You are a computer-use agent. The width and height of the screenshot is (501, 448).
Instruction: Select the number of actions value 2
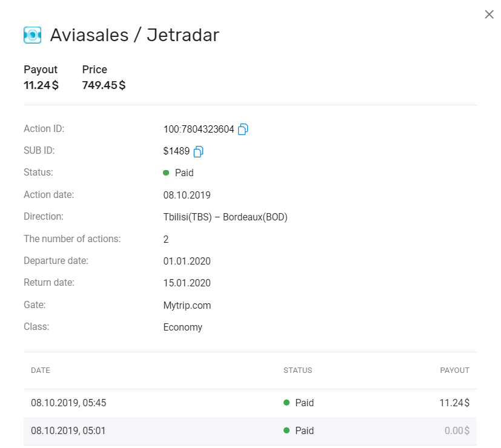point(166,239)
